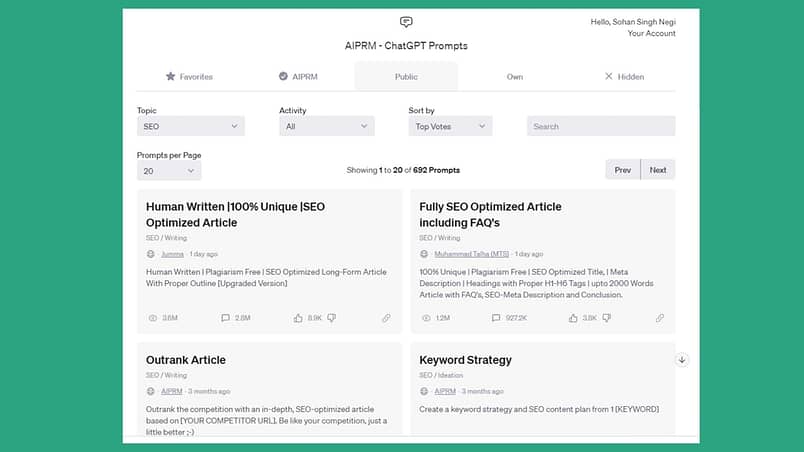Click the 'Create a keyword strategy and SEO content plan' description
The height and width of the screenshot is (452, 804).
539,409
